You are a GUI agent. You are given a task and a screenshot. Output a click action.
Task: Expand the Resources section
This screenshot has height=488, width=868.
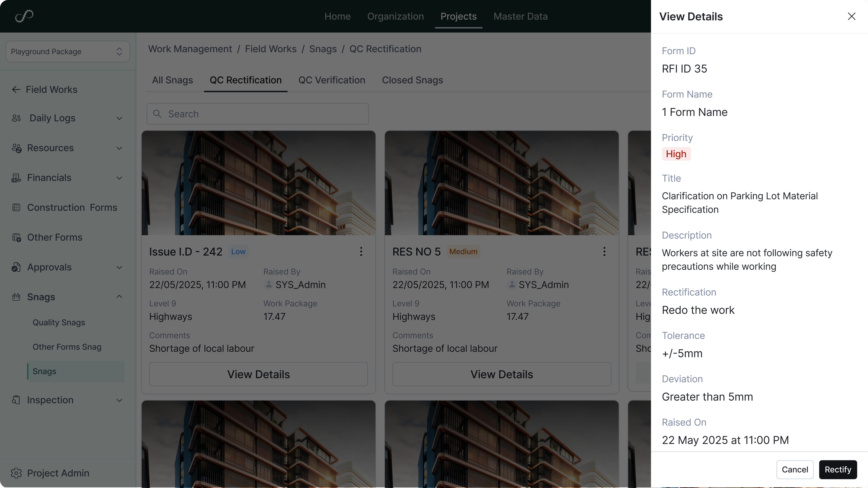(119, 148)
